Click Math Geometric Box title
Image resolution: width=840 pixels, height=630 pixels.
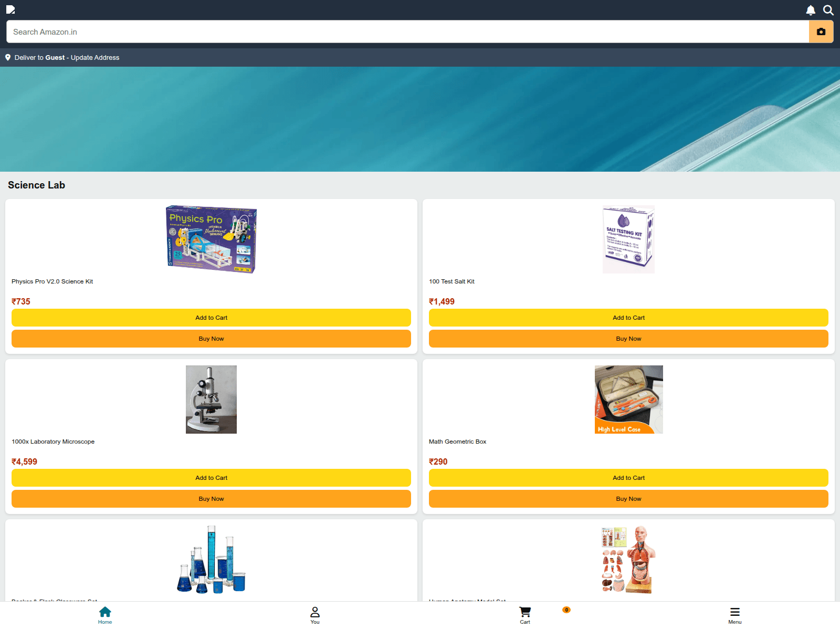[457, 442]
